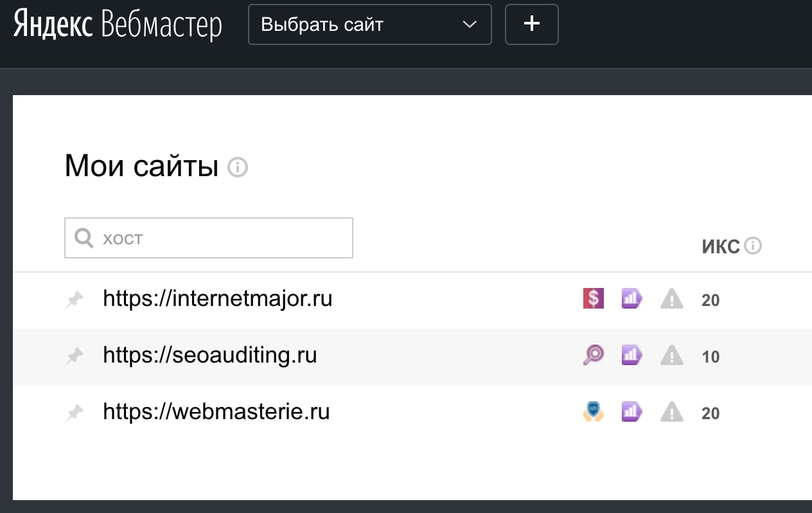Click the хост search field

pos(208,238)
